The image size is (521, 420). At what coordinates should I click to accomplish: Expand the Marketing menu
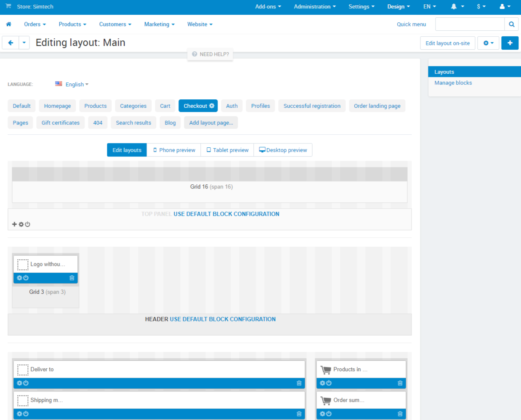(x=159, y=24)
